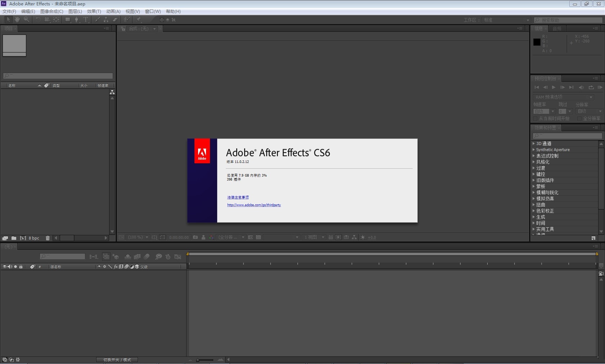605x364 pixels.
Task: Select the Pen tool
Action: [76, 20]
